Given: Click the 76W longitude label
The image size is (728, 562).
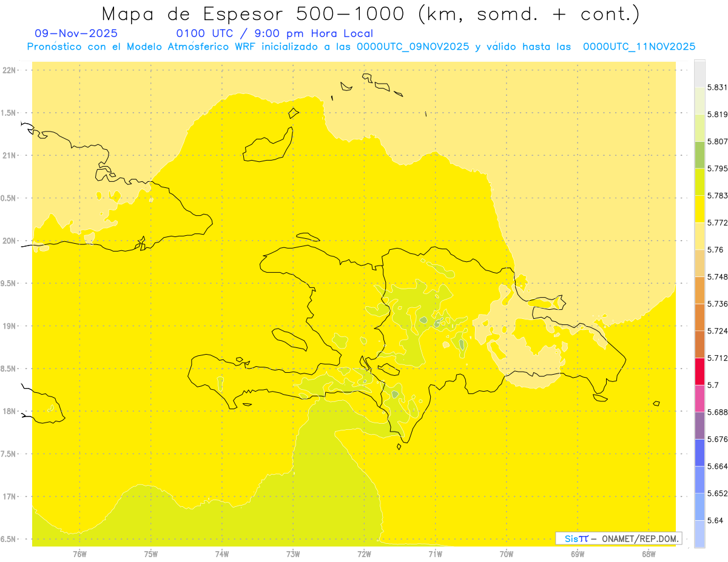Looking at the screenshot, I should point(79,554).
